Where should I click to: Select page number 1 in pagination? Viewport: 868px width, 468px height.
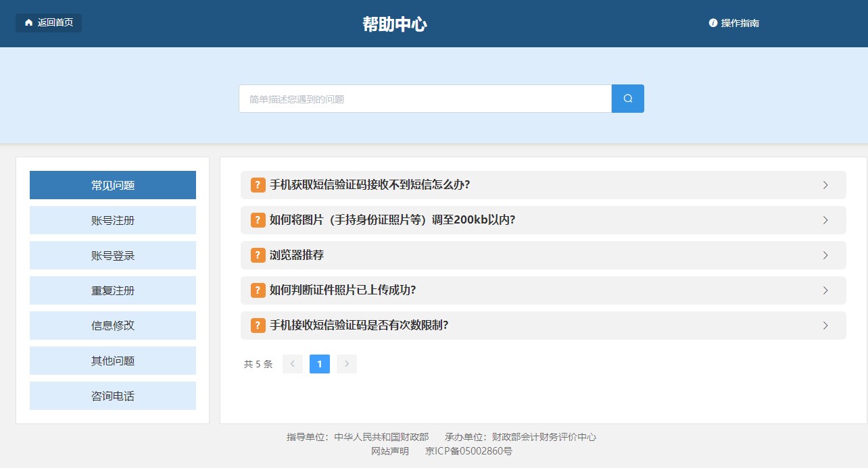[x=319, y=364]
